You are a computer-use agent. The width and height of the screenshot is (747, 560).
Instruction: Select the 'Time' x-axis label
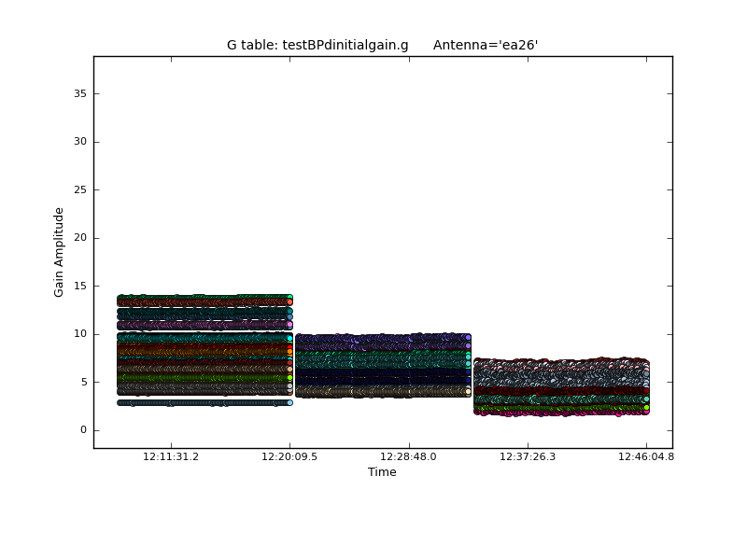click(382, 472)
